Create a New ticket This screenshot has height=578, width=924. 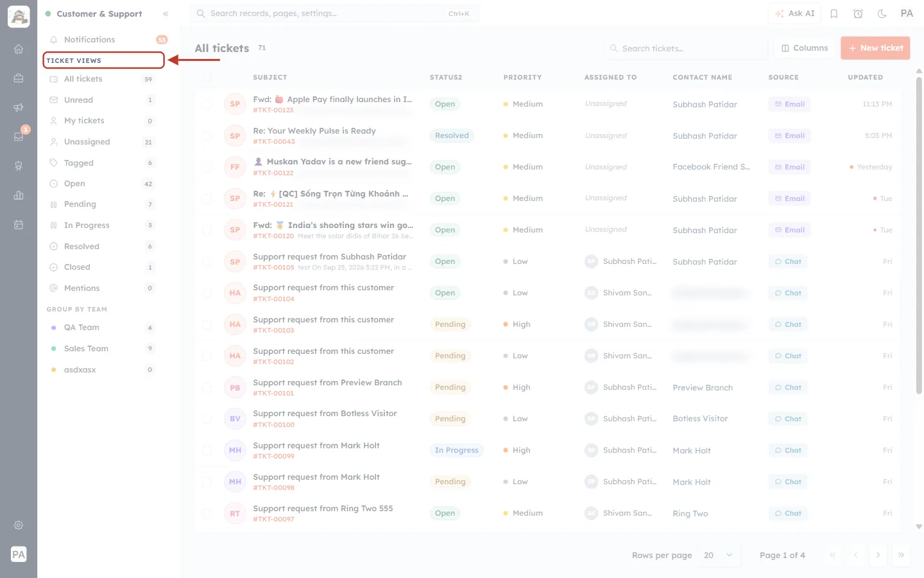(x=875, y=48)
